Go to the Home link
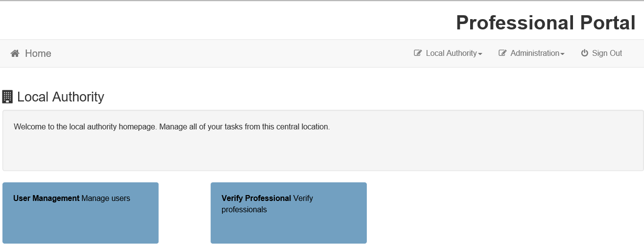644x249 pixels. pos(31,53)
